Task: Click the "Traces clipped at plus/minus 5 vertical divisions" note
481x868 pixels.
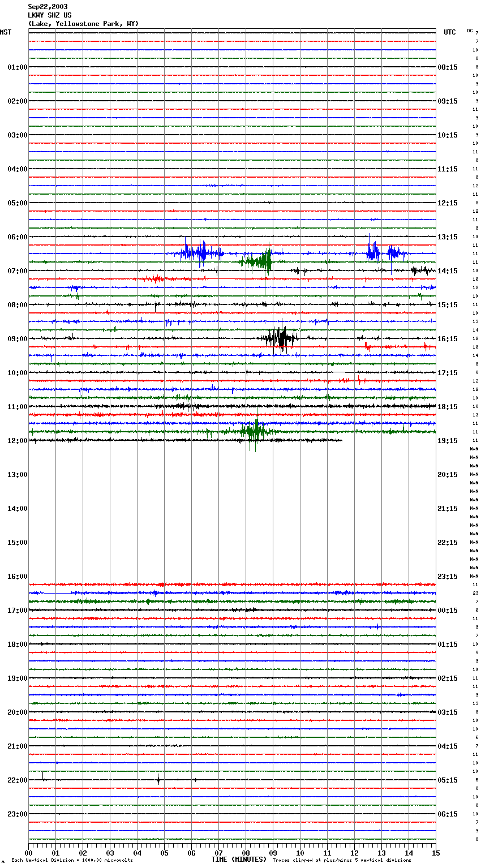Action: coord(342,861)
